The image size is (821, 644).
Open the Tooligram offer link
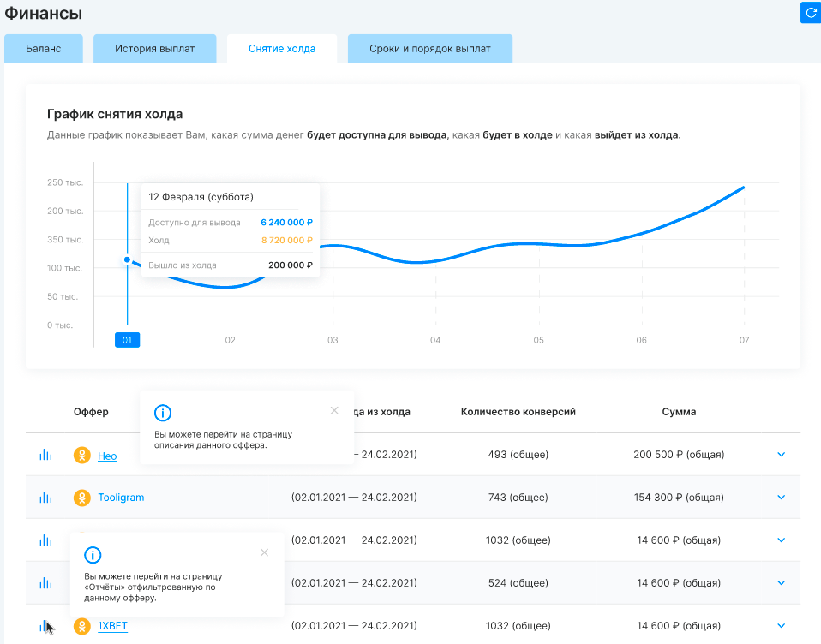[121, 498]
